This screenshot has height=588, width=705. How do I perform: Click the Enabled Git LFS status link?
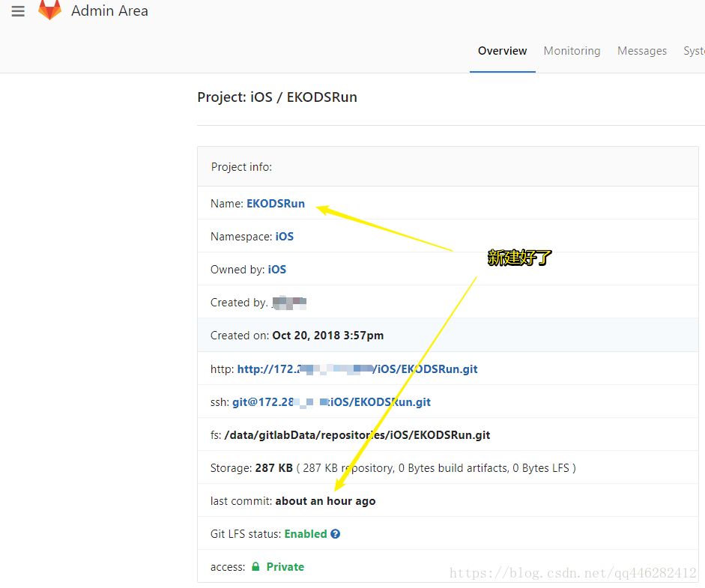tap(306, 533)
